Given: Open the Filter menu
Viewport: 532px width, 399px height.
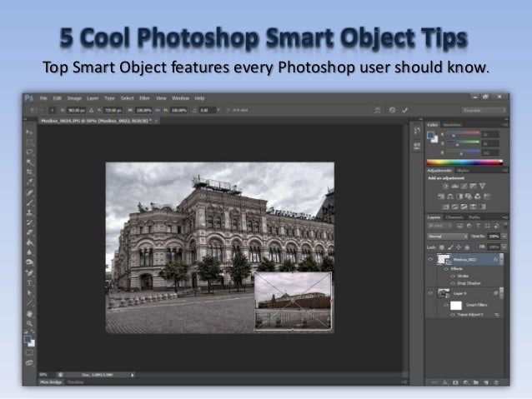Looking at the screenshot, I should tap(144, 98).
